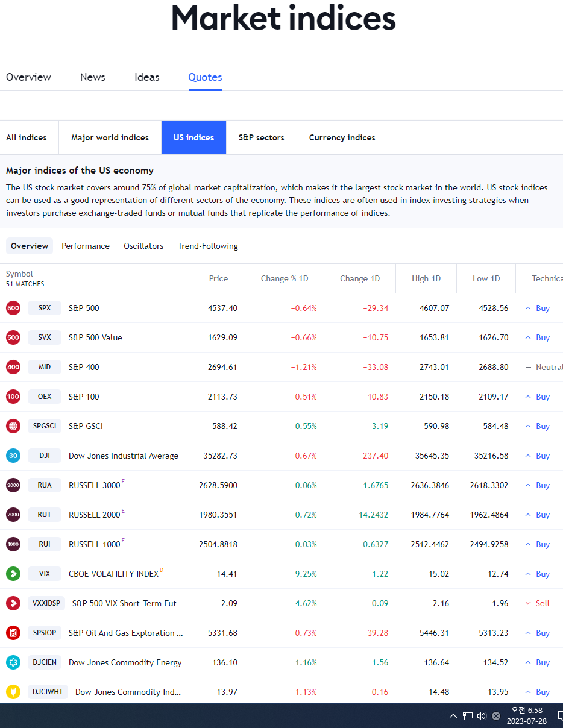563x728 pixels.
Task: Open the notification center icon
Action: tap(560, 716)
